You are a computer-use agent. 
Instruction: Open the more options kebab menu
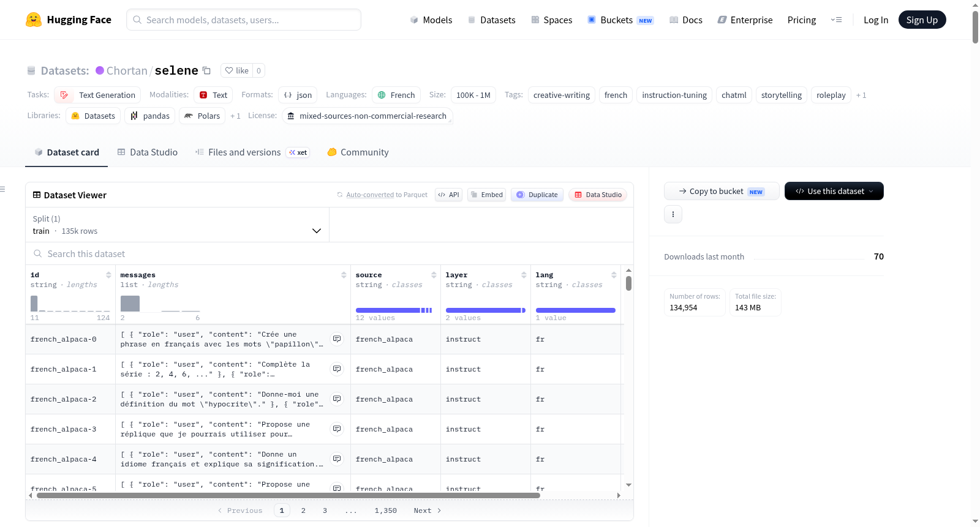point(673,214)
